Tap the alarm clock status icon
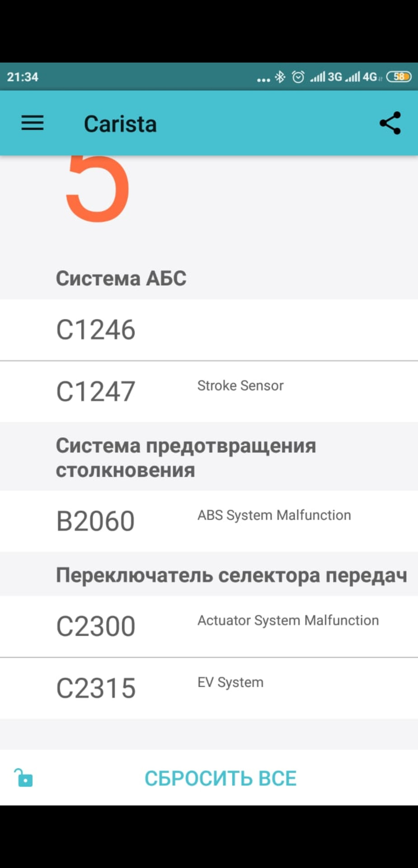The height and width of the screenshot is (868, 418). click(298, 77)
